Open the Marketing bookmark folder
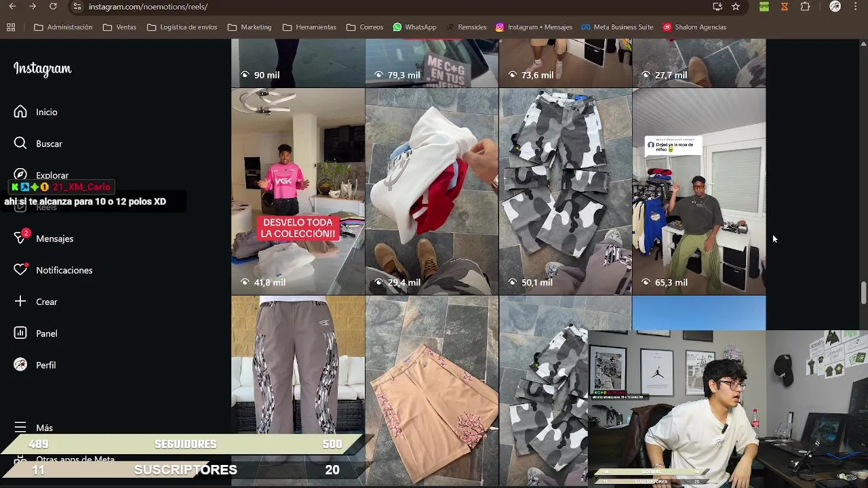868x488 pixels. tap(250, 27)
